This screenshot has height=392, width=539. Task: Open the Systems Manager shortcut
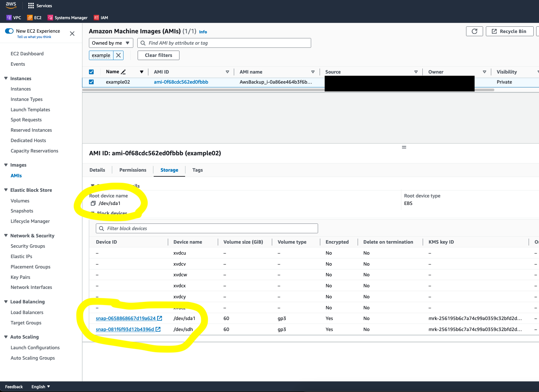68,18
